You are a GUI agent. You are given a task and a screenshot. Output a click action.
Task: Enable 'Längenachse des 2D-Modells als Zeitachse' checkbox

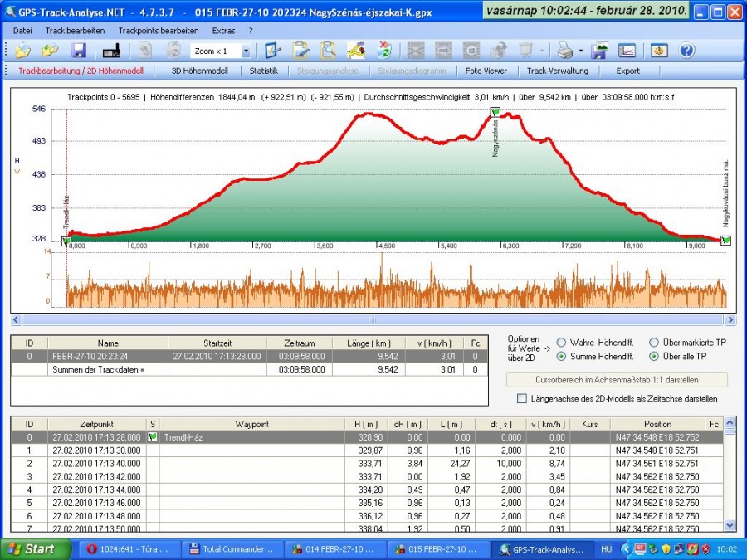[x=521, y=399]
